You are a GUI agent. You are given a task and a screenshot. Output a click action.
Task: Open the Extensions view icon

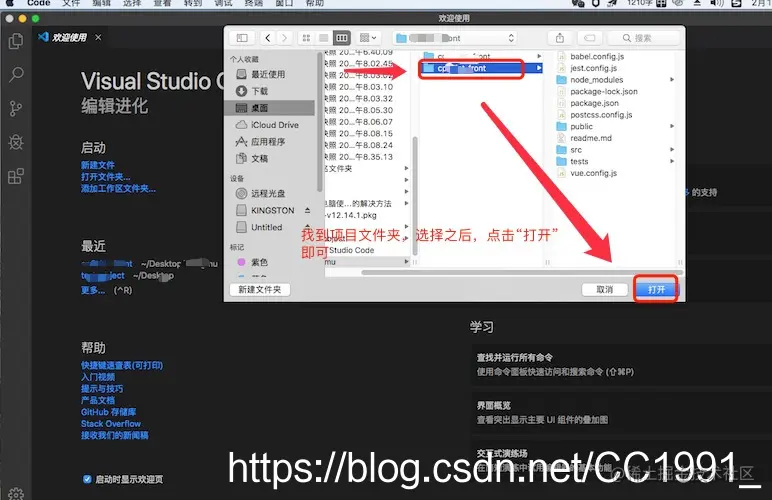click(x=16, y=176)
